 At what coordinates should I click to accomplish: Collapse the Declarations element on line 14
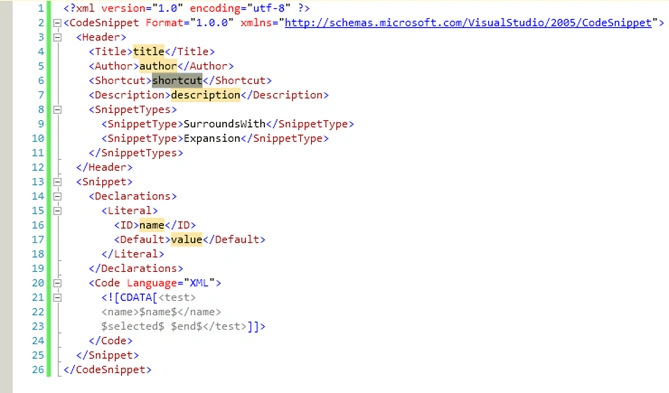[x=57, y=197]
